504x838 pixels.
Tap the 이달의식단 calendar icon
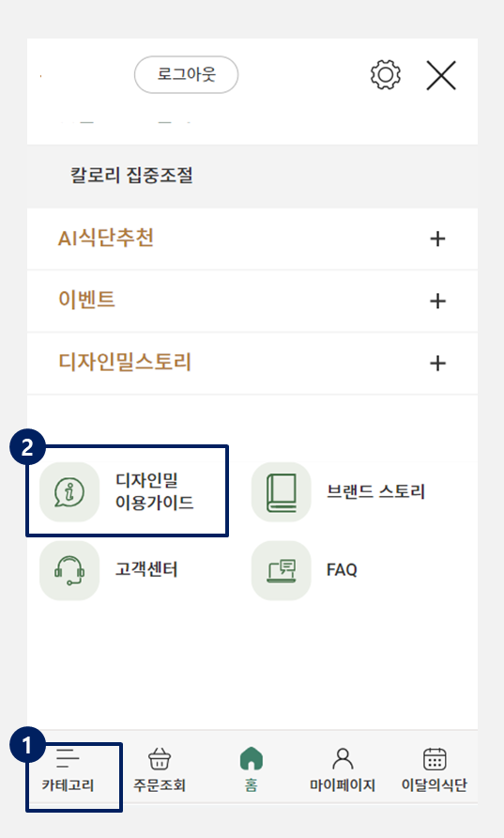click(435, 758)
